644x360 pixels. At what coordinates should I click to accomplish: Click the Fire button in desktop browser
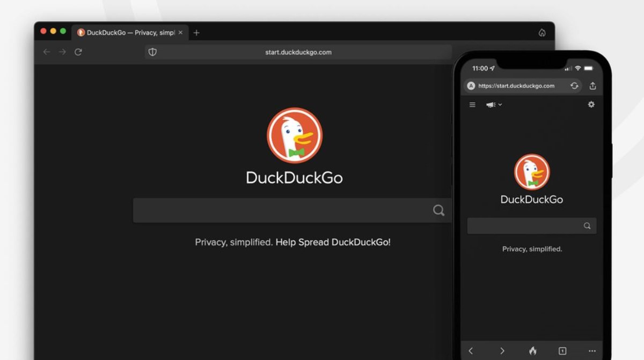[542, 33]
